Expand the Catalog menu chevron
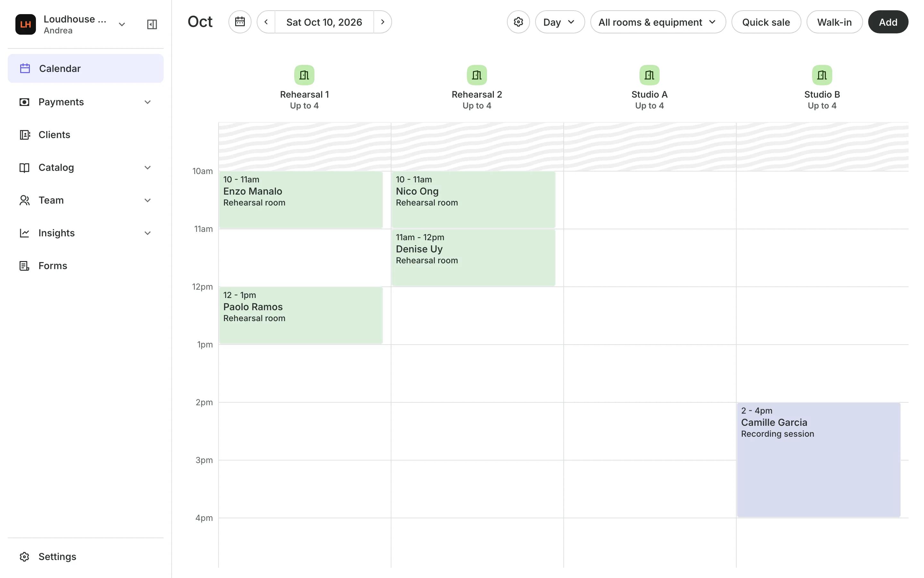The height and width of the screenshot is (578, 924). [x=147, y=167]
